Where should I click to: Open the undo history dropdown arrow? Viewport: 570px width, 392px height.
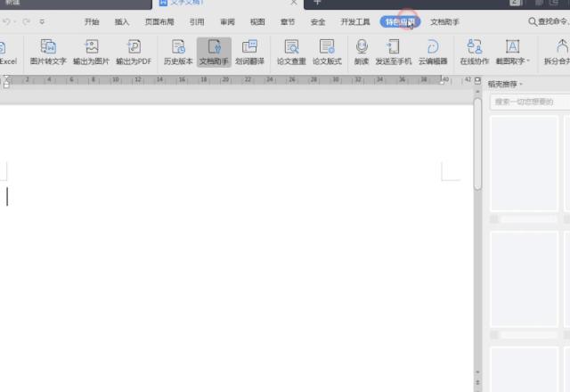[x=14, y=21]
